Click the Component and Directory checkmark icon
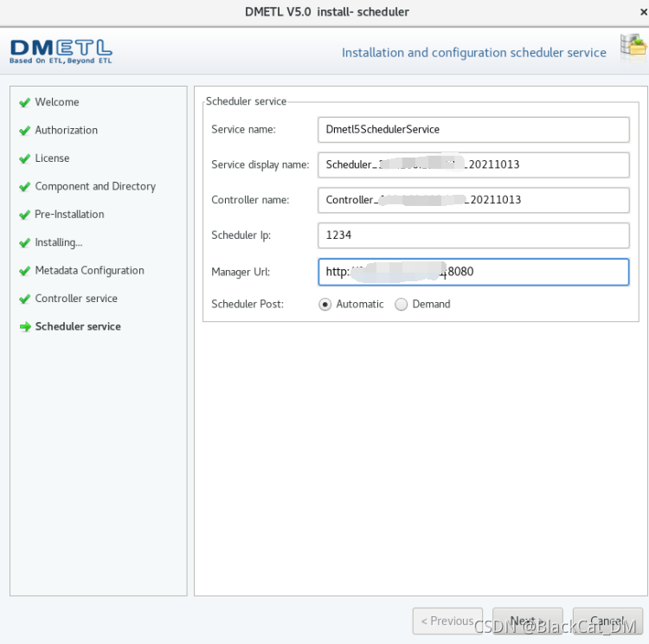This screenshot has width=649, height=644. pos(25,187)
